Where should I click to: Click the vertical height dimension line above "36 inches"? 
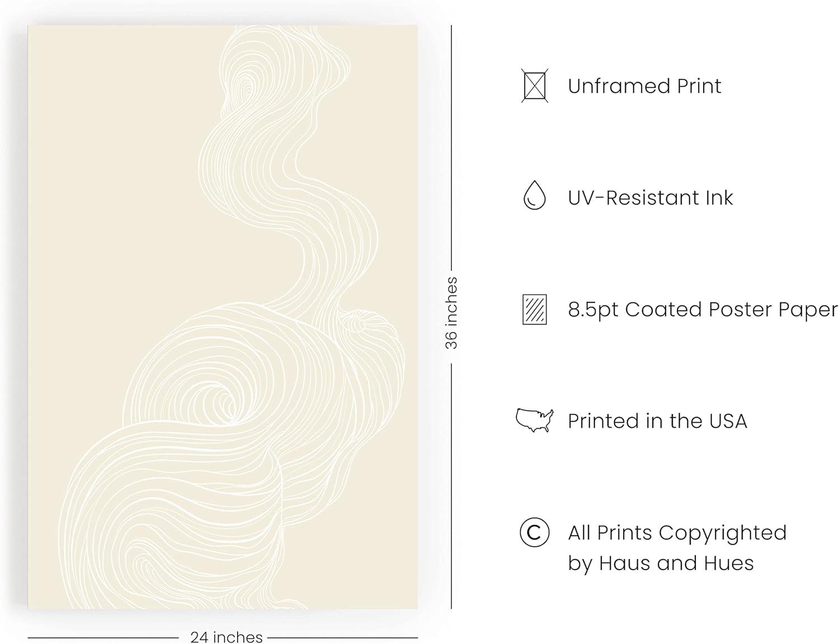tap(451, 151)
